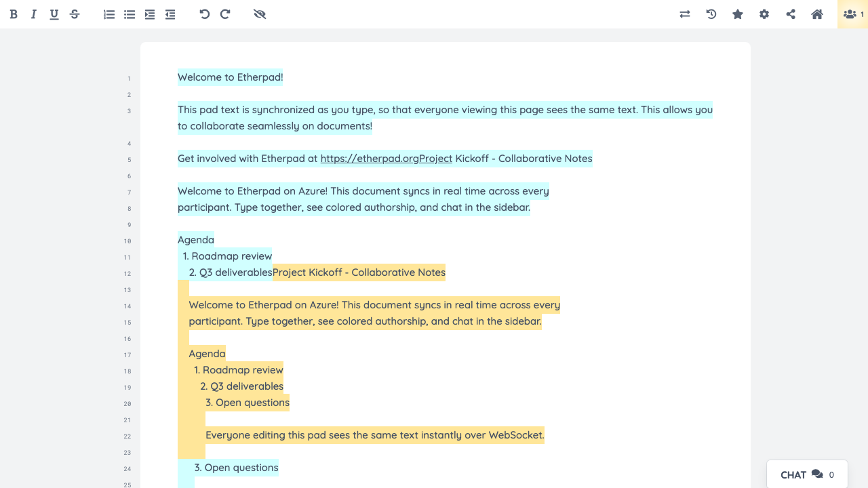Click 'Everyone editing this pad sees' sentence
This screenshot has width=868, height=488.
[x=375, y=435]
